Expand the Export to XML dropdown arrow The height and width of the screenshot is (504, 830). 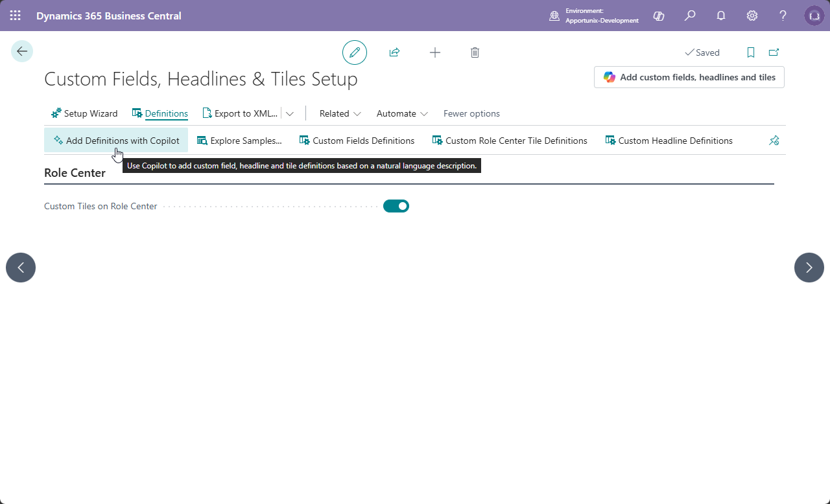290,113
